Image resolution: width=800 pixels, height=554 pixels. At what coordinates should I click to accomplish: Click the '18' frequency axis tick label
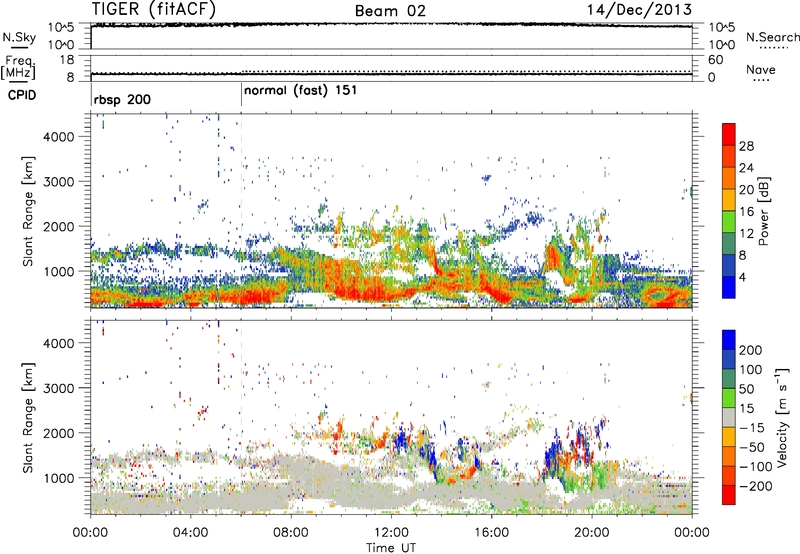(67, 60)
